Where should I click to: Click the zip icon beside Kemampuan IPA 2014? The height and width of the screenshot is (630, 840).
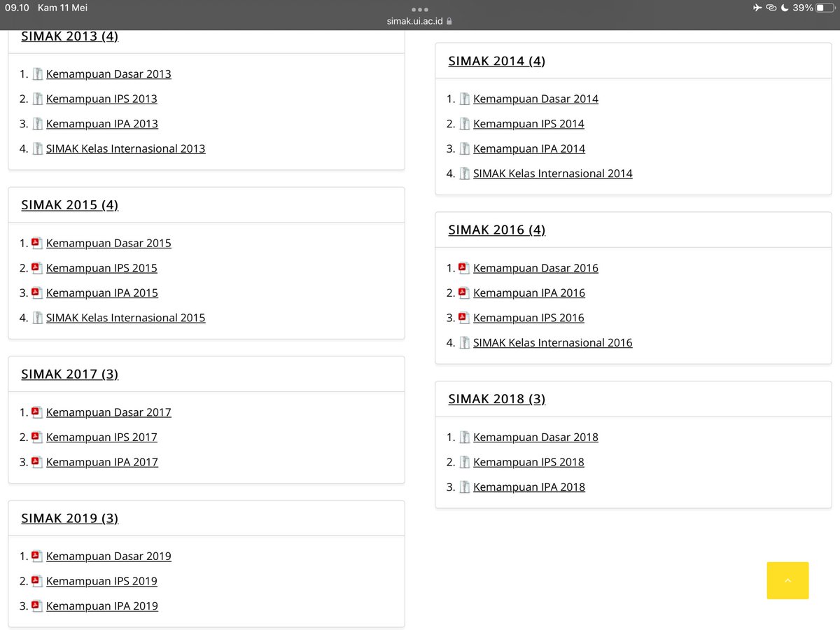(465, 148)
